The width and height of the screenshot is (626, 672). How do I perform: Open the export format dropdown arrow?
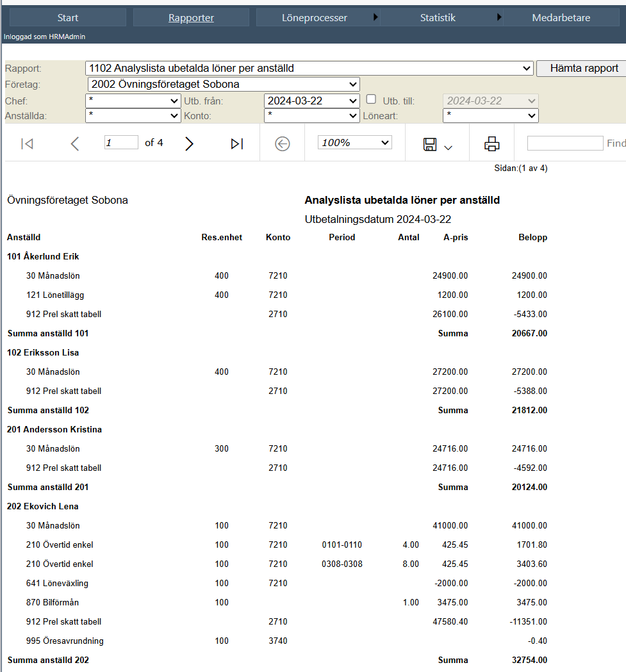tap(448, 147)
